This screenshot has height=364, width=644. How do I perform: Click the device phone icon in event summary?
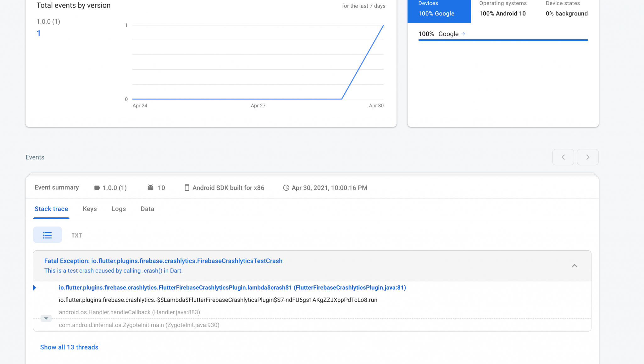coord(187,188)
